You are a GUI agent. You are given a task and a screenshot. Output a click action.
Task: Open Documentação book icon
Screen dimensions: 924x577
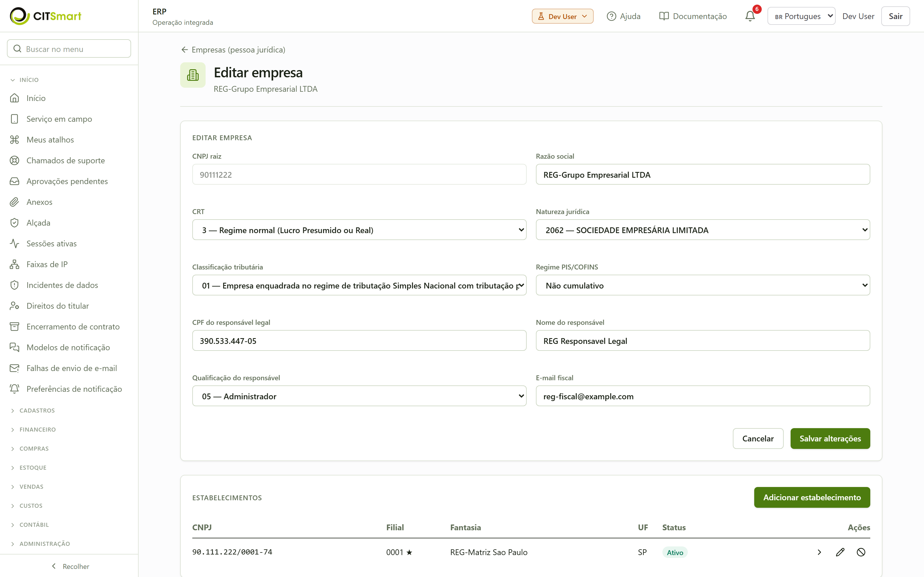click(x=664, y=16)
